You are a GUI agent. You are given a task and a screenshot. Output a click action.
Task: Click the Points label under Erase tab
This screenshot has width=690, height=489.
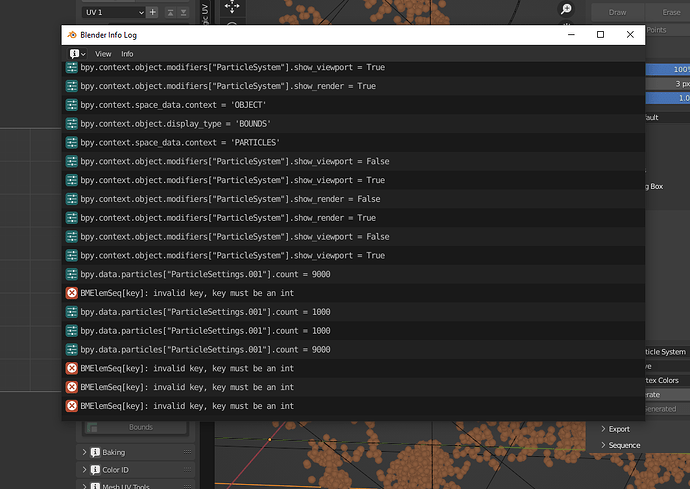coord(656,30)
